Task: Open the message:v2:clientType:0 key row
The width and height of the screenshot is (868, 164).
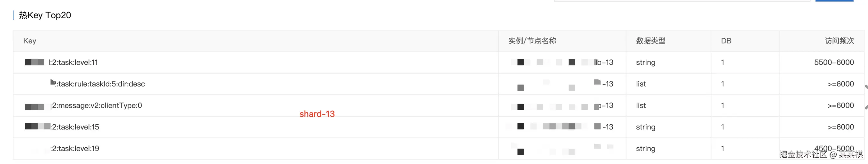Action: 97,106
